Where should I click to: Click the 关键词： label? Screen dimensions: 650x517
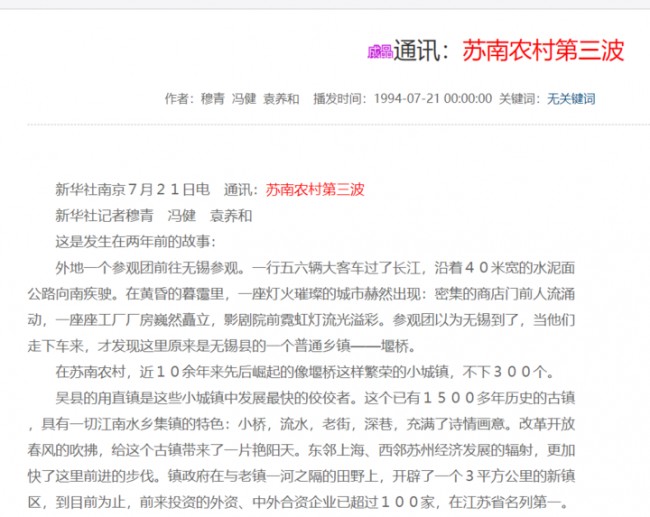click(x=519, y=99)
